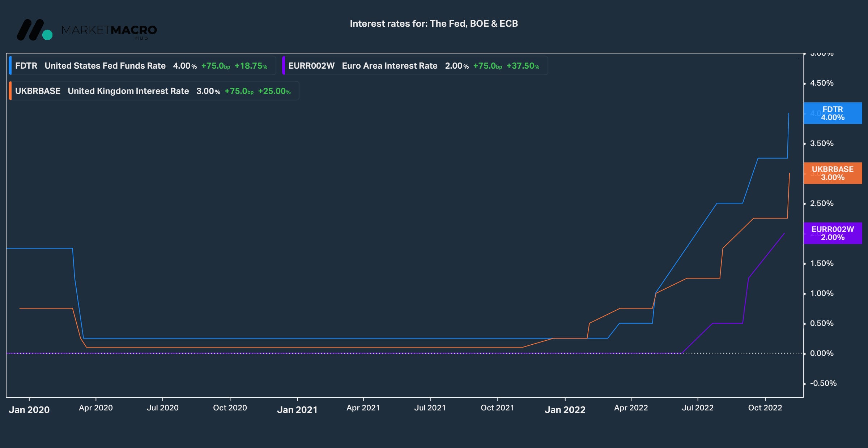Click the purple EURR002W 2.00% axis tag
Screen dimensions: 868x448
pos(833,233)
